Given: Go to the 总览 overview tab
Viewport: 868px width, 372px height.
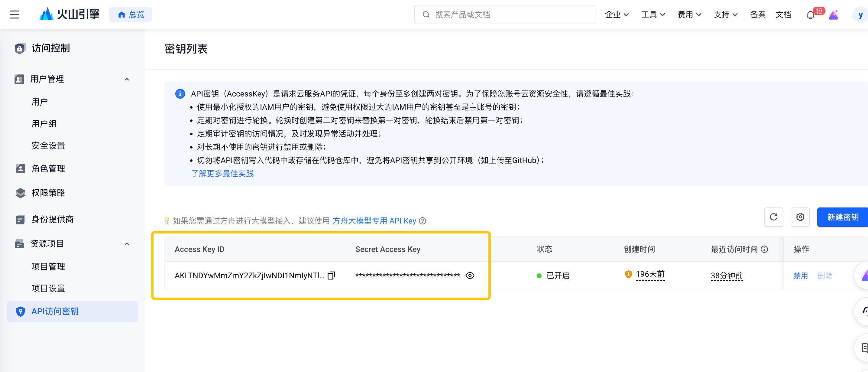Looking at the screenshot, I should tap(131, 15).
